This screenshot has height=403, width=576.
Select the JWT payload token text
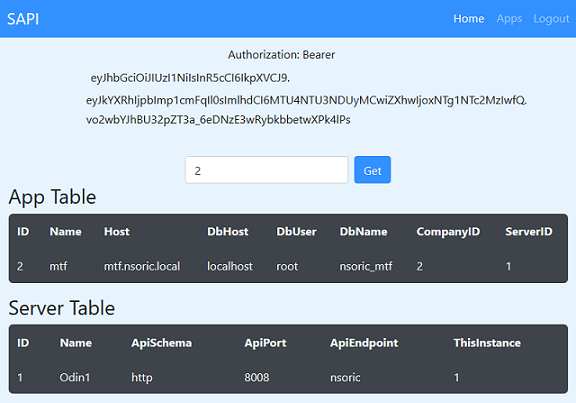pos(306,100)
